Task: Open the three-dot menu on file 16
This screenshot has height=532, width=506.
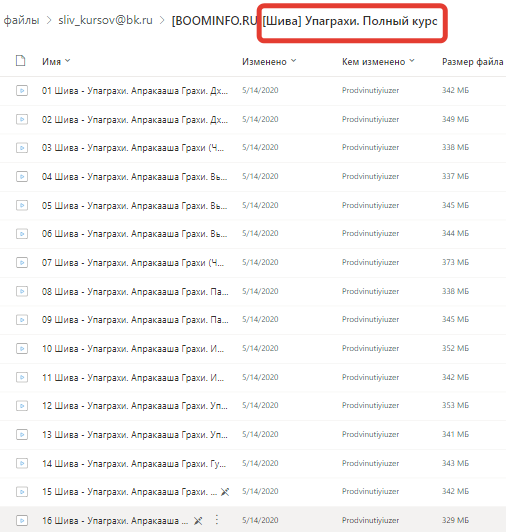Action: (217, 520)
